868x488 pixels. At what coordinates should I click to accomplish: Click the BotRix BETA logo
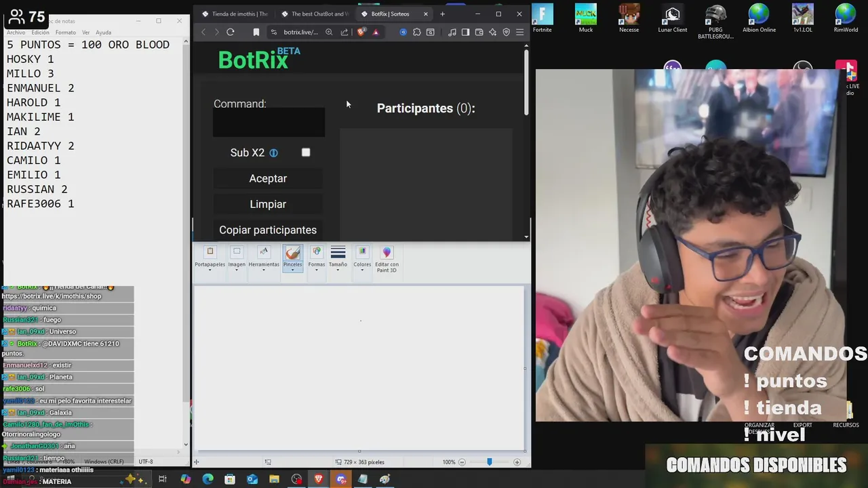[259, 59]
